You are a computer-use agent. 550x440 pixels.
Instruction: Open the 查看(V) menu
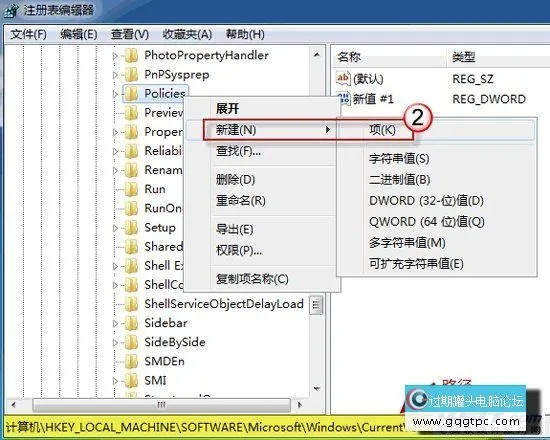coord(130,34)
